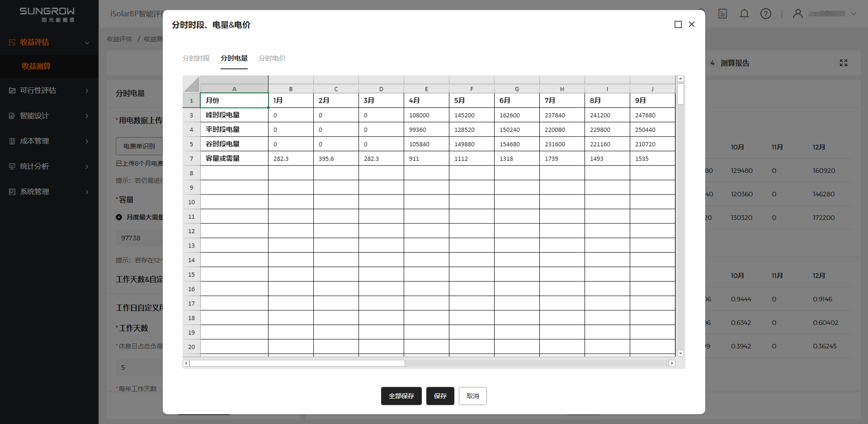This screenshot has height=424, width=868.
Task: Open the user account dropdown arrow
Action: 854,14
